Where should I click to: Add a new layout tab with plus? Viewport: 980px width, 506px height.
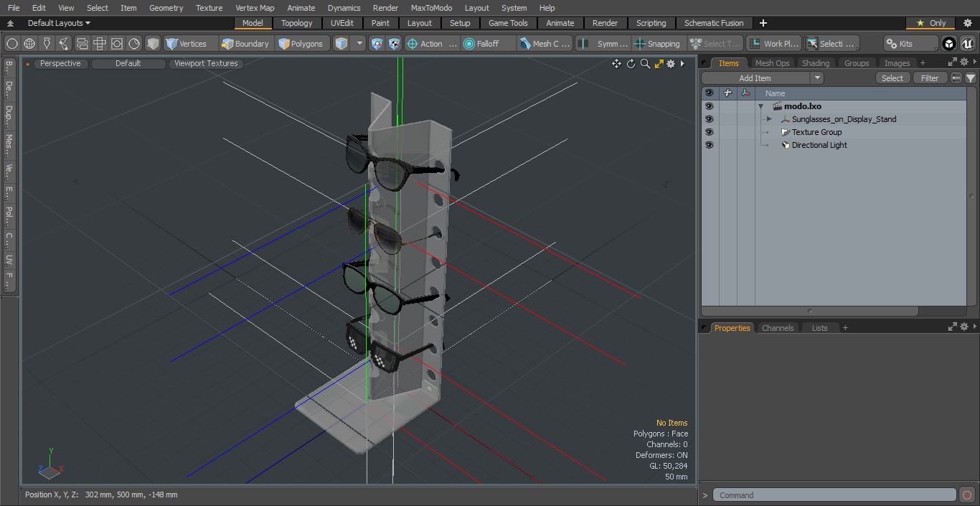[x=763, y=23]
